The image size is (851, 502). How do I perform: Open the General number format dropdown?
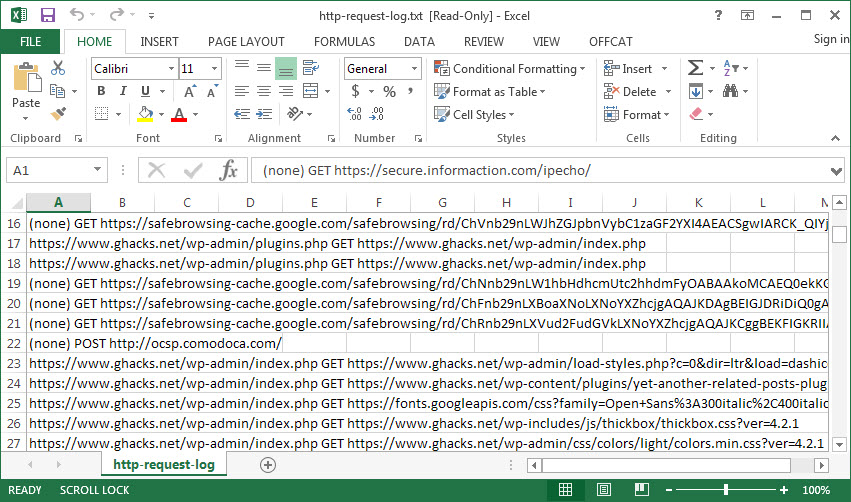coord(414,68)
